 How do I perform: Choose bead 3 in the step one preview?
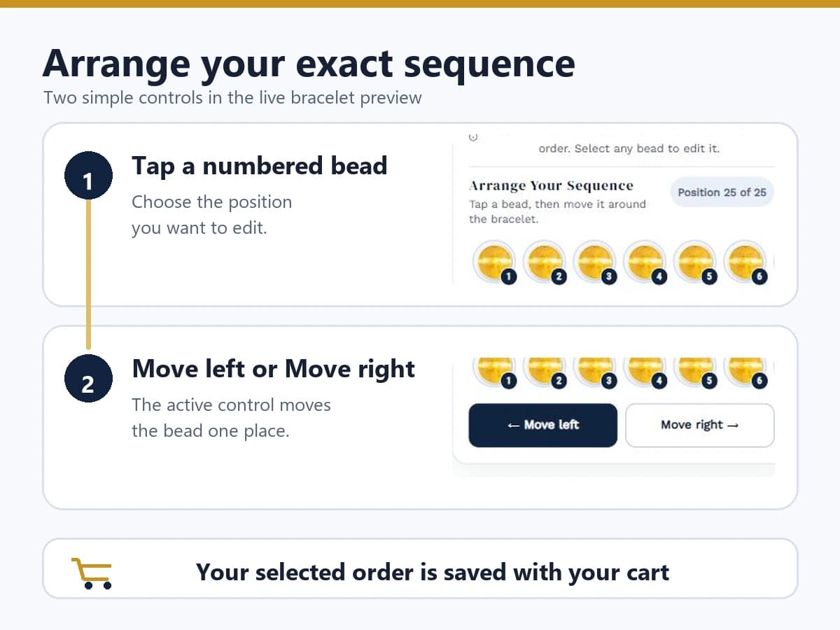tap(594, 262)
